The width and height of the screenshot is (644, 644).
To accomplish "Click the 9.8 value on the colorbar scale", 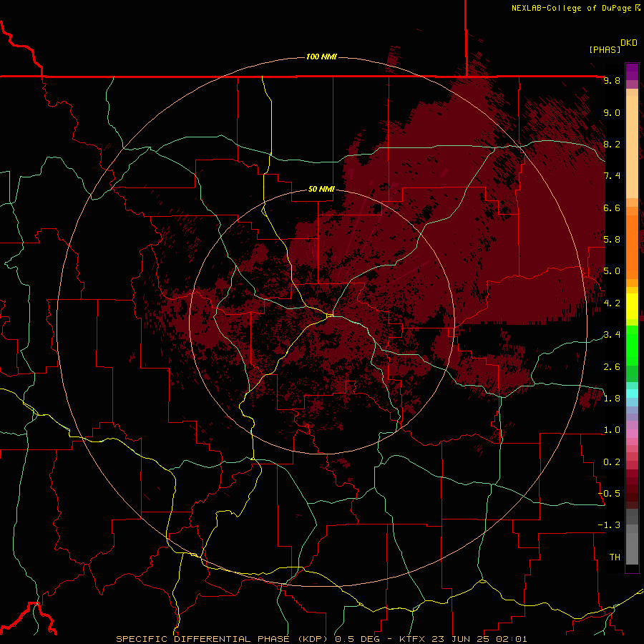I will [x=612, y=80].
